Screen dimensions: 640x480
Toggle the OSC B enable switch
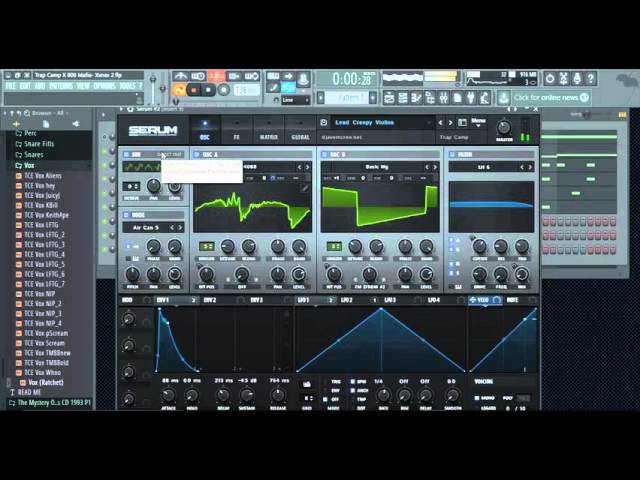pyautogui.click(x=324, y=155)
